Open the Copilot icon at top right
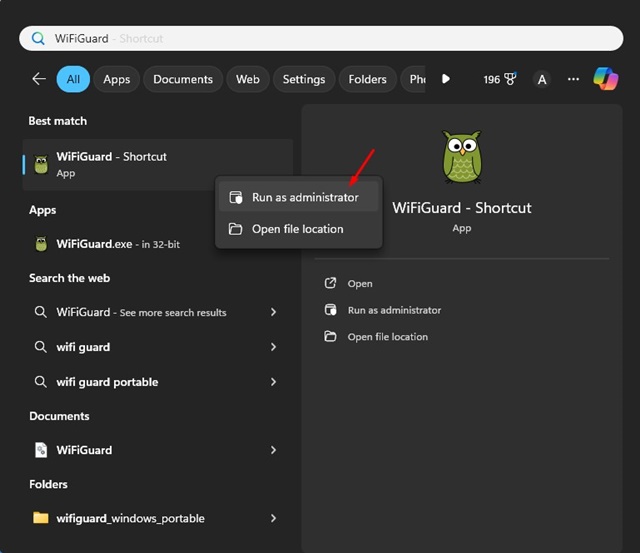This screenshot has height=553, width=640. [x=605, y=78]
